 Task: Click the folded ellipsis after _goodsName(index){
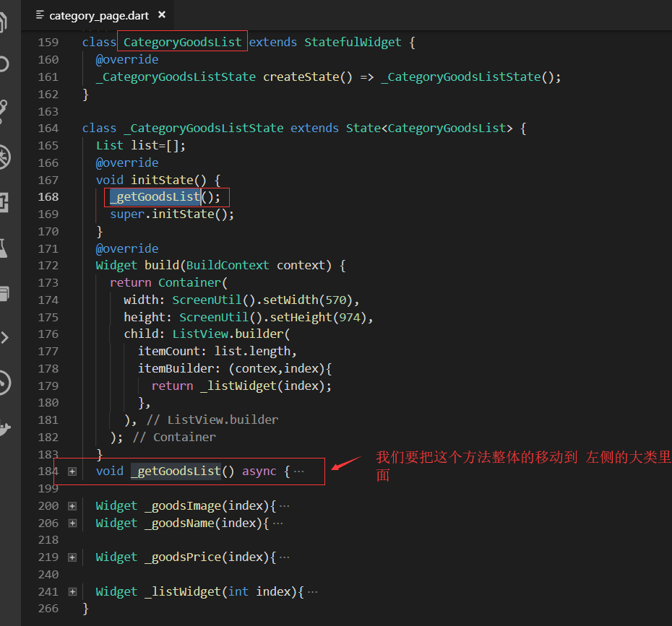(x=277, y=523)
